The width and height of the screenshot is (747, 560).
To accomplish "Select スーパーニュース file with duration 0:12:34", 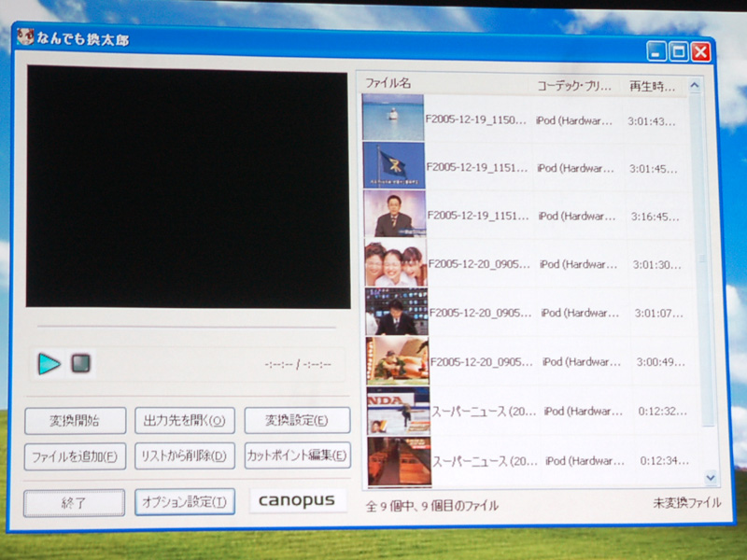I will (x=485, y=461).
